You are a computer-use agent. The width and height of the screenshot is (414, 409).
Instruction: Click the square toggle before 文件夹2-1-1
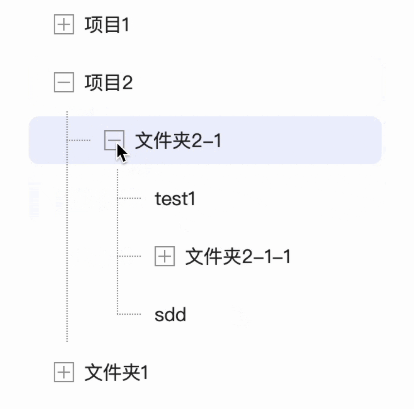pos(165,256)
